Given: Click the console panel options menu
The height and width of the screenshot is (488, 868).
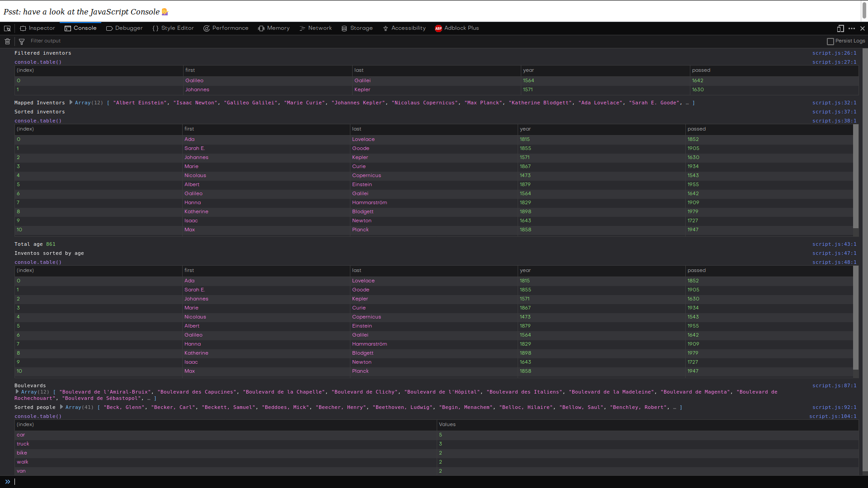Looking at the screenshot, I should point(851,28).
